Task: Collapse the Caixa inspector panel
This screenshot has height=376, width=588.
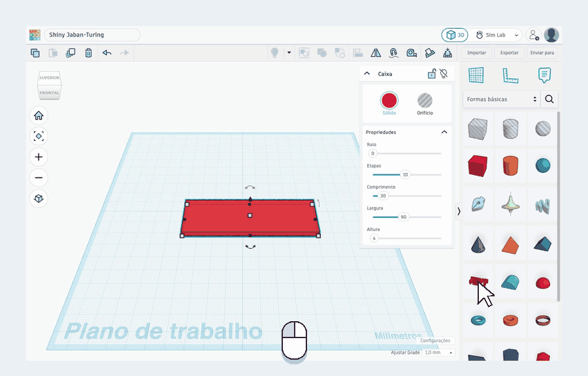Action: tap(367, 73)
